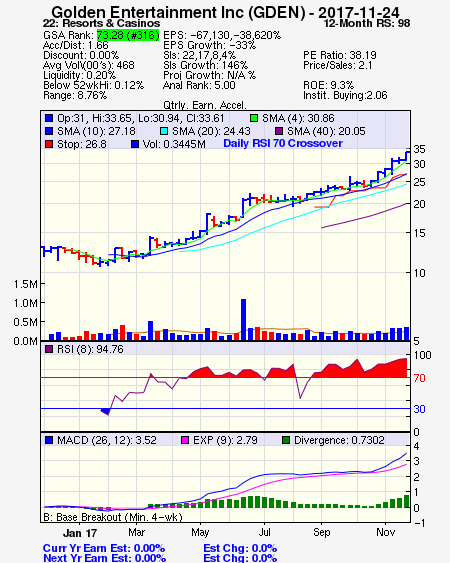450x563 pixels.
Task: Click the Next Yr Earn Est: 0.00% text
Action: [x=105, y=558]
